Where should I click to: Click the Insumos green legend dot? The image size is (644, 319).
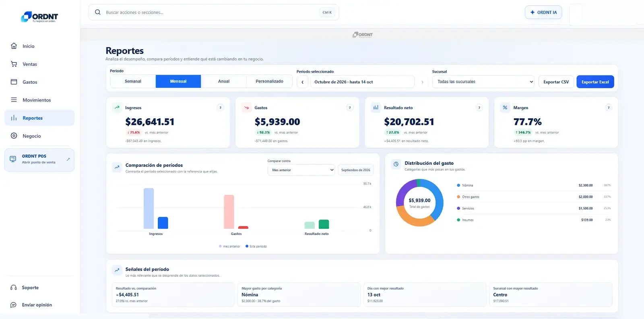coord(458,220)
